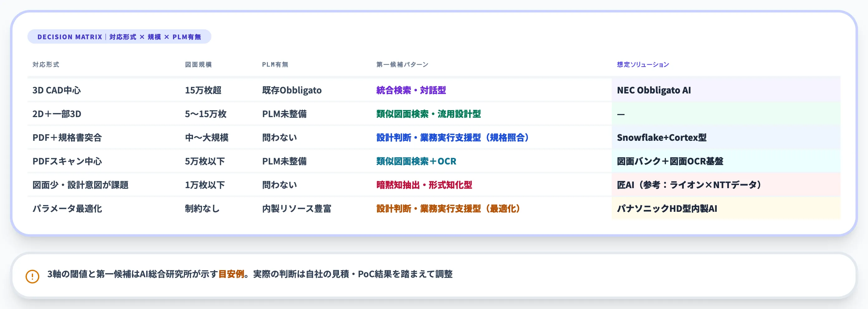The width and height of the screenshot is (868, 309).
Task: Click the 図面バンク＋図面OCR基盤 solution cell
Action: click(x=726, y=161)
